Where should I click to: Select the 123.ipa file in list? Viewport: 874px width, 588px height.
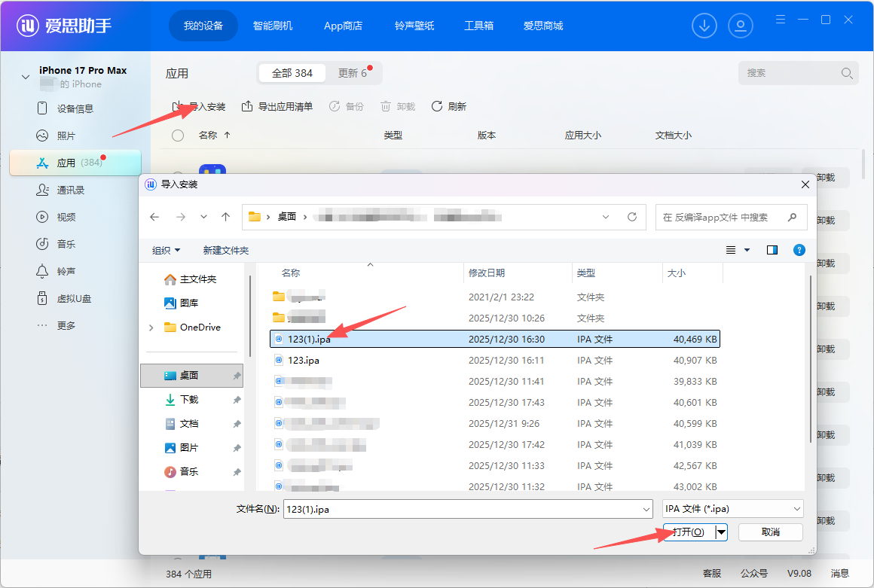(304, 361)
